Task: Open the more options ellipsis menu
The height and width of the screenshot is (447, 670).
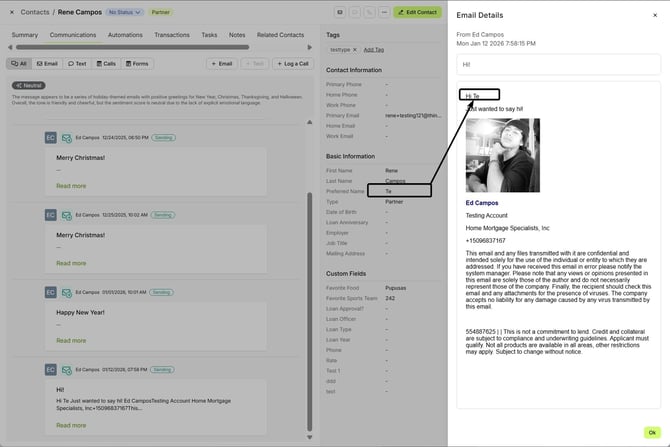Action: 384,12
